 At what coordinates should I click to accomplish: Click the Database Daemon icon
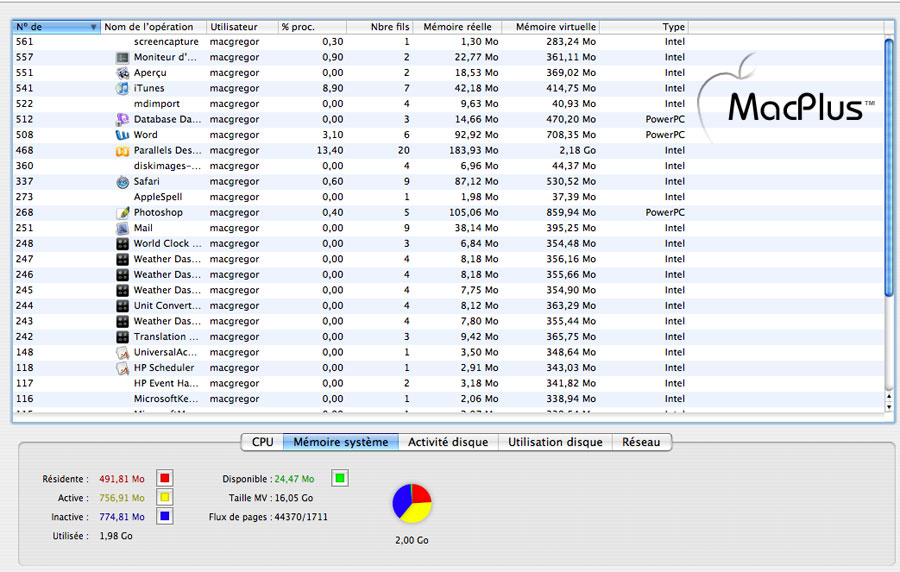click(122, 119)
